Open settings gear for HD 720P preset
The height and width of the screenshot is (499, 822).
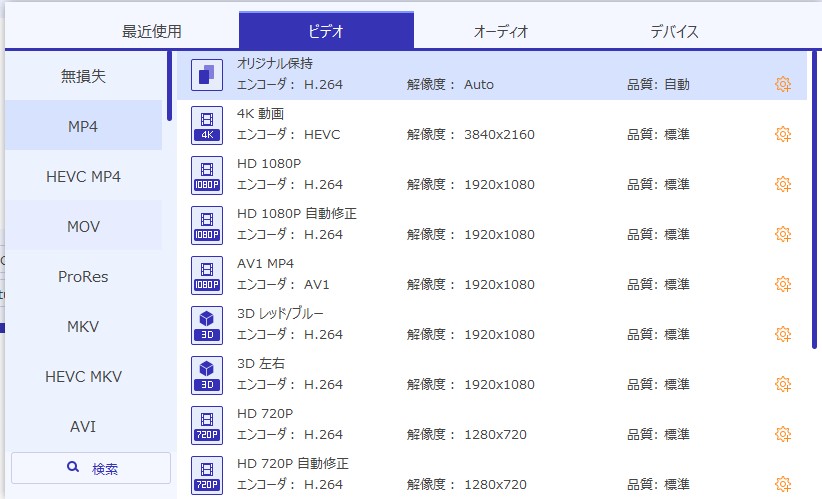[x=783, y=434]
